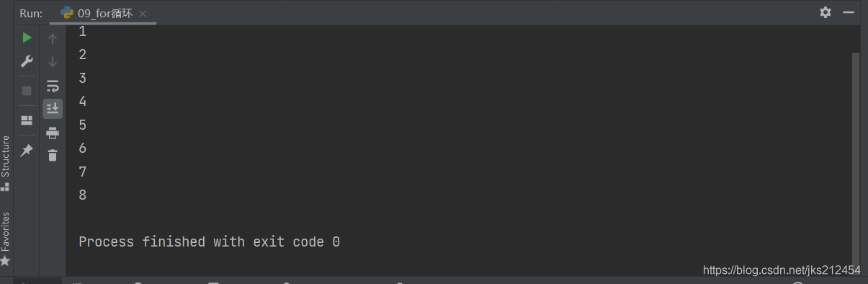Stop the running process square button
Viewport: 868px width, 284px height.
27,91
